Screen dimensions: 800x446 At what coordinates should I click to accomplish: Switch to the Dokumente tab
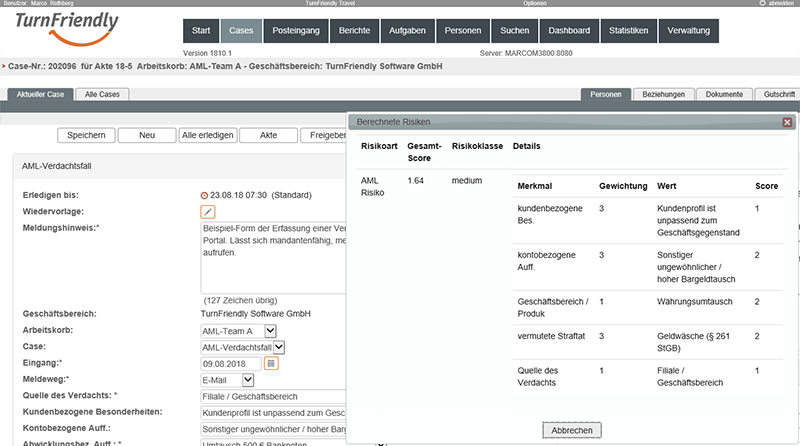point(724,94)
